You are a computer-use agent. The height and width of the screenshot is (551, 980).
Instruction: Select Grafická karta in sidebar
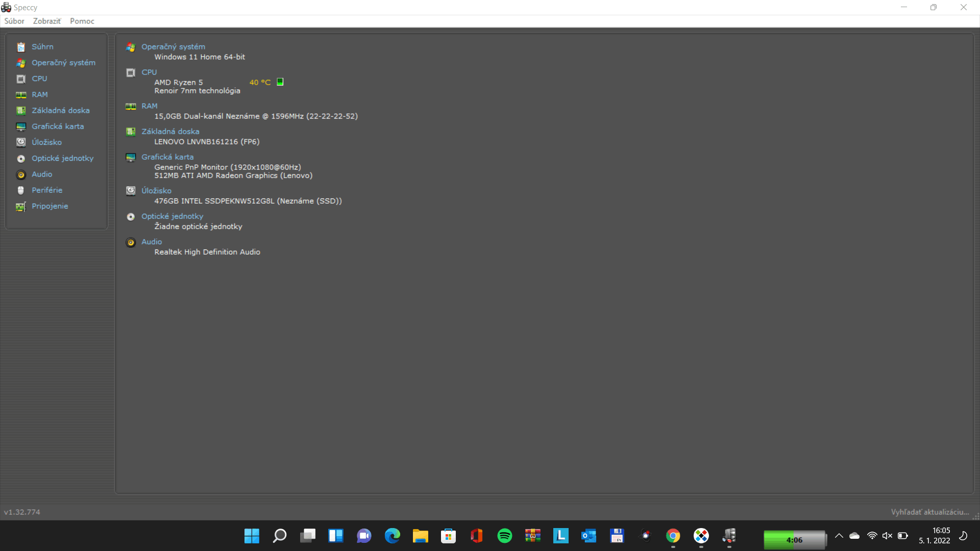pos(58,126)
